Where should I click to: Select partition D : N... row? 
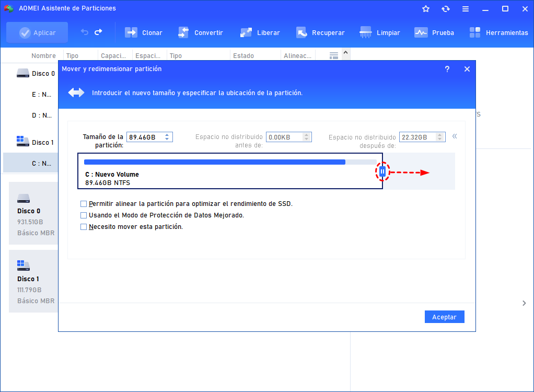42,116
